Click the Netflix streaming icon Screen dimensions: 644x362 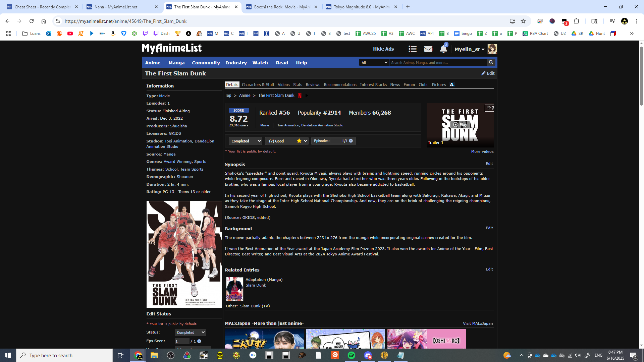pos(300,96)
